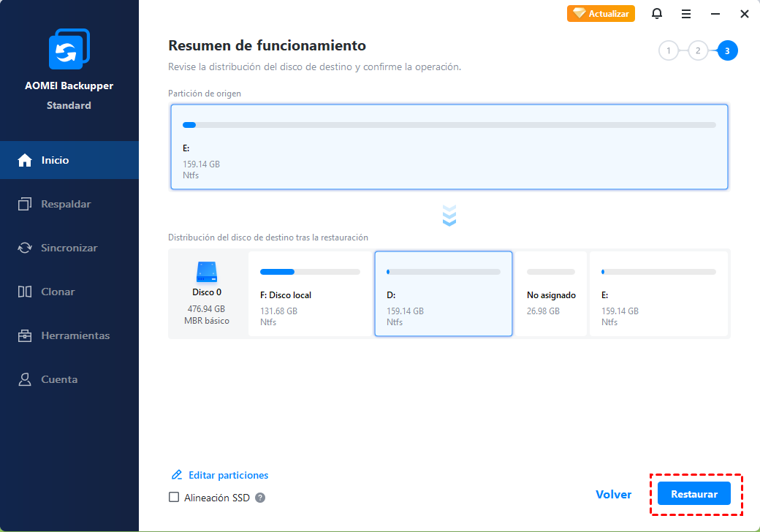Open the Cuenta section
The width and height of the screenshot is (760, 532).
(x=58, y=379)
